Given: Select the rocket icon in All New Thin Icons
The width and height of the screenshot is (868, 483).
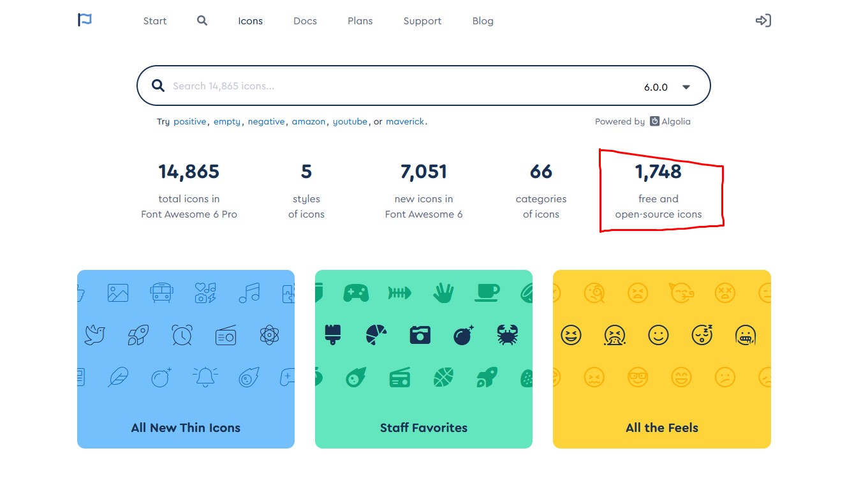Looking at the screenshot, I should 138,334.
